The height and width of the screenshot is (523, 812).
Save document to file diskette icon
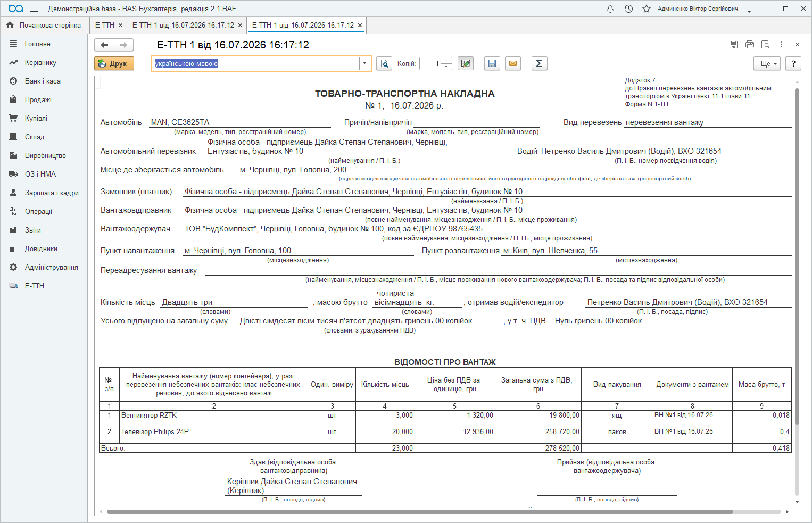(492, 63)
